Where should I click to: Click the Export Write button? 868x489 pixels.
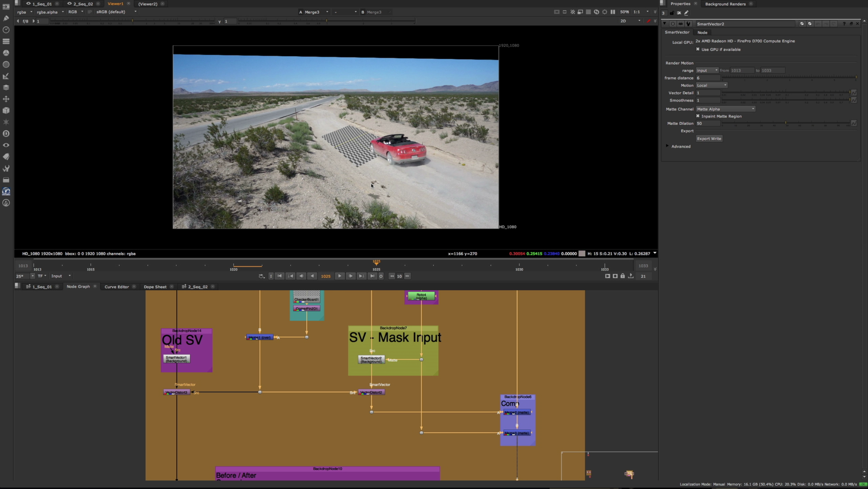point(709,138)
